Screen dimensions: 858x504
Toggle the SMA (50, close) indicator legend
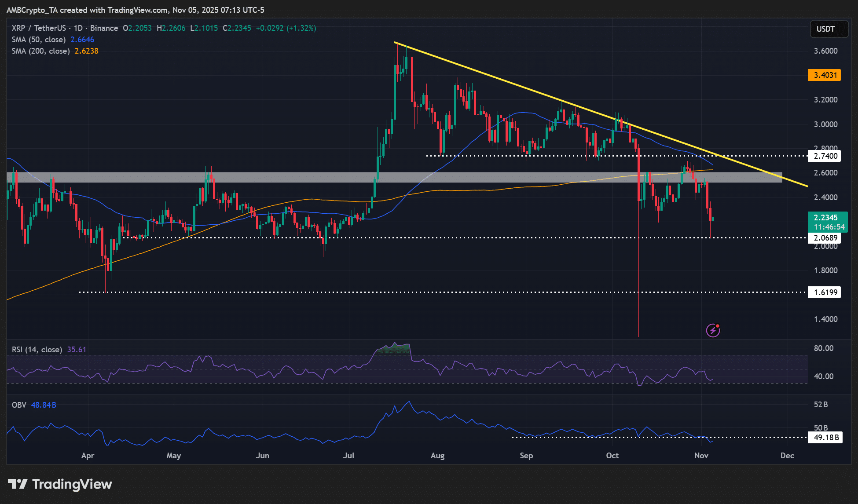[x=40, y=40]
